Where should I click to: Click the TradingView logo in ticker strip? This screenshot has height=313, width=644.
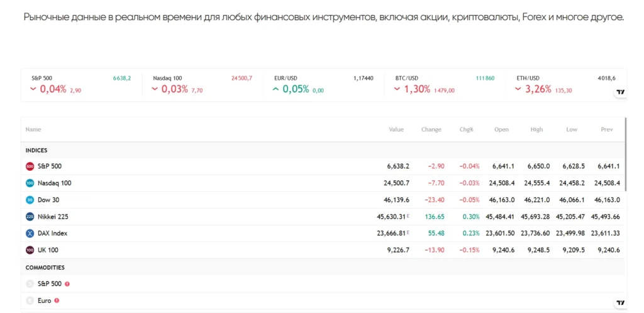tap(621, 92)
